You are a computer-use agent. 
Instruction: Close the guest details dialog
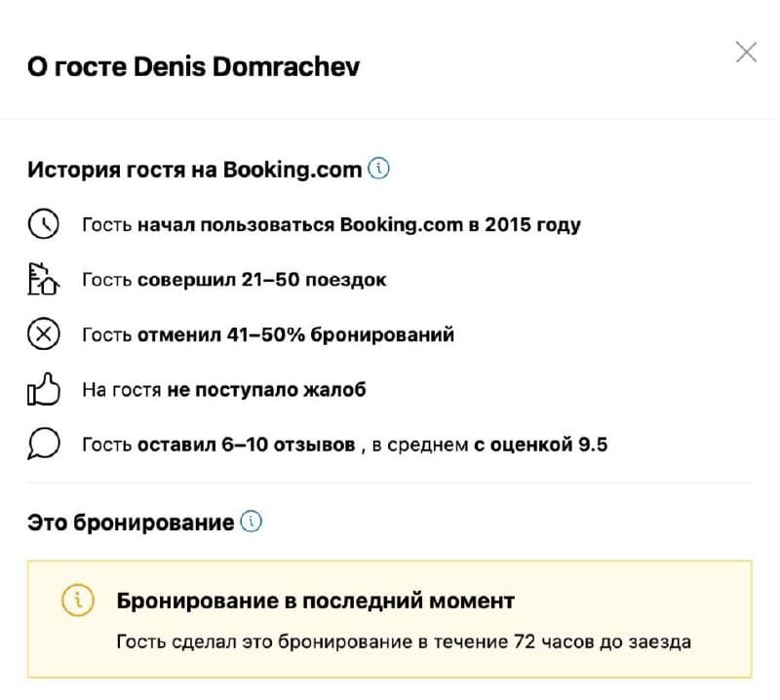coord(748,50)
